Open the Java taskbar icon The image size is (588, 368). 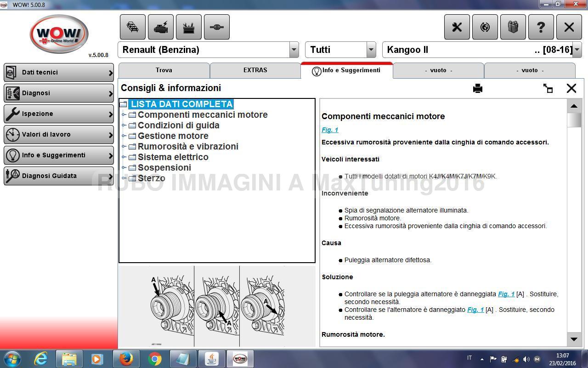coord(212,359)
